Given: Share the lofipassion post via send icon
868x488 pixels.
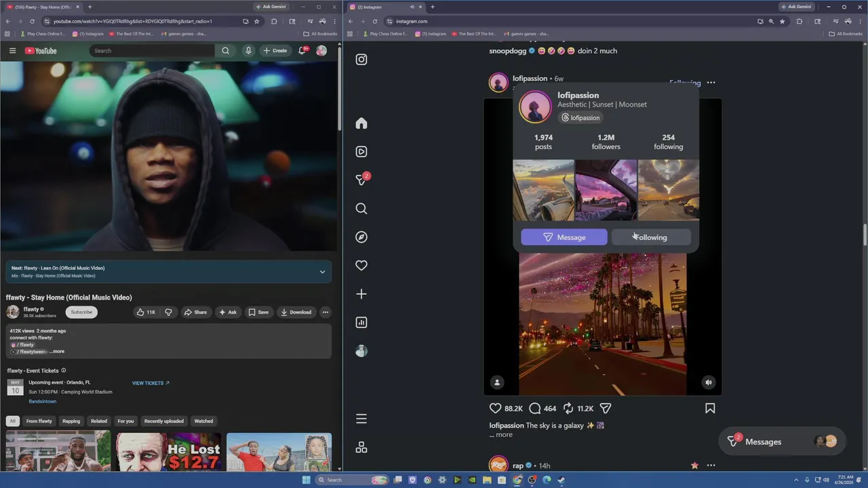Looking at the screenshot, I should coord(606,409).
